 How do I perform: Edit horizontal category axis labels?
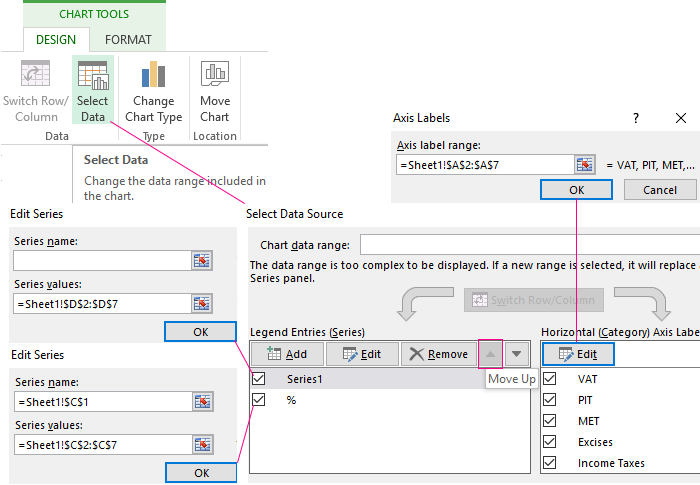pyautogui.click(x=578, y=354)
